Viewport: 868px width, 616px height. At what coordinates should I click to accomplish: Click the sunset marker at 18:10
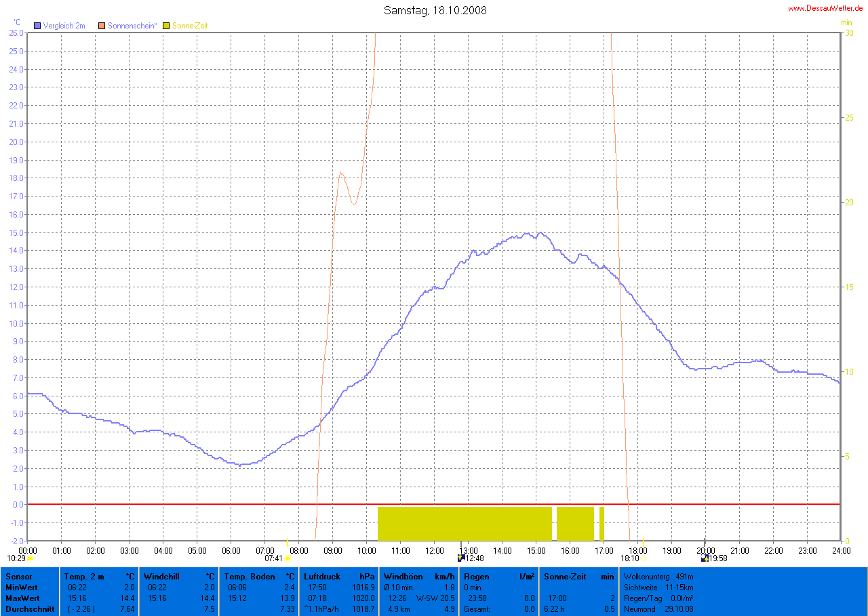[643, 559]
